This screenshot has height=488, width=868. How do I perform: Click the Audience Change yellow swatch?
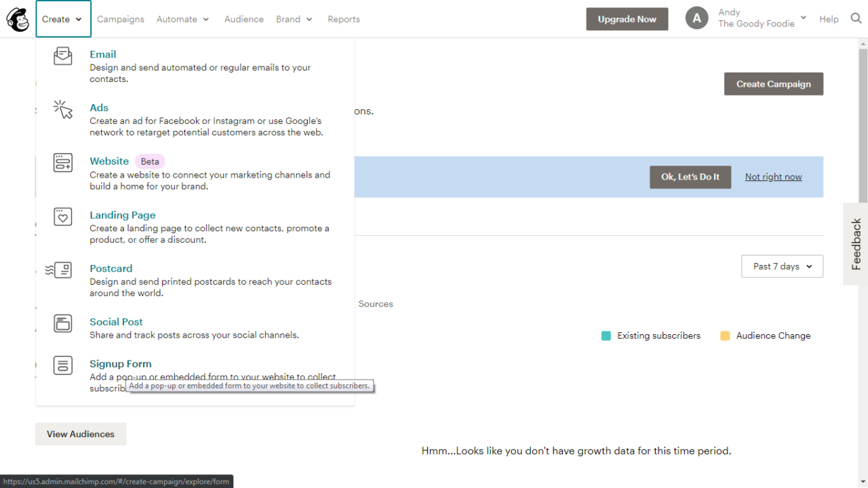[725, 335]
